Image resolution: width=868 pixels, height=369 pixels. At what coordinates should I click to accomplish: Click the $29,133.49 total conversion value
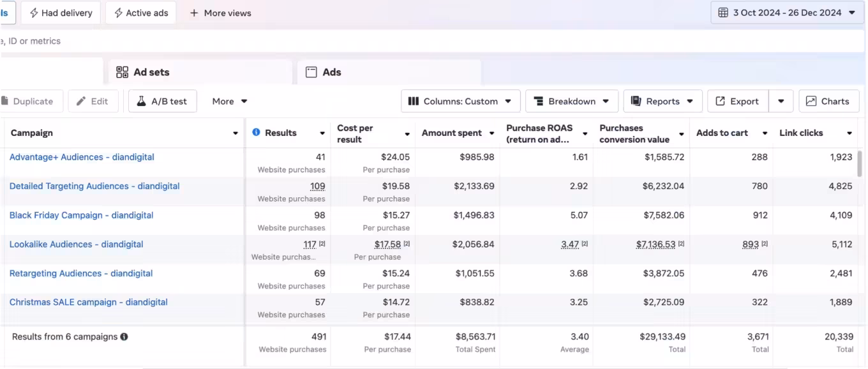662,336
